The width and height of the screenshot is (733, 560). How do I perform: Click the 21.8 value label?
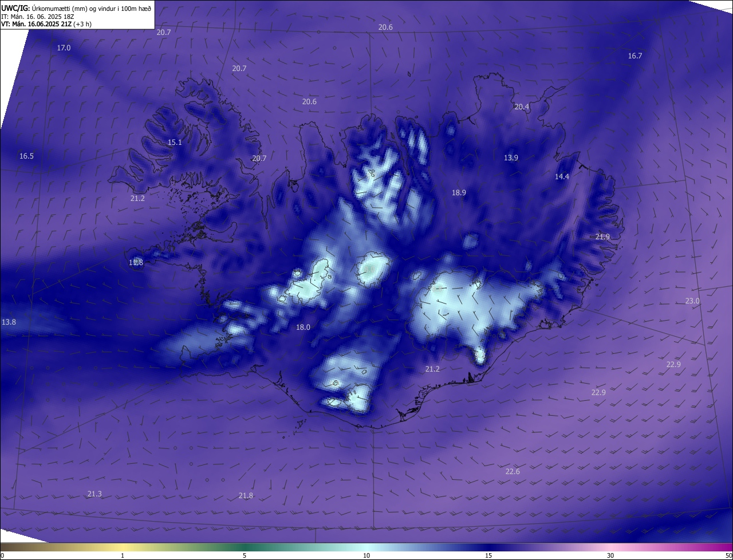tap(246, 496)
